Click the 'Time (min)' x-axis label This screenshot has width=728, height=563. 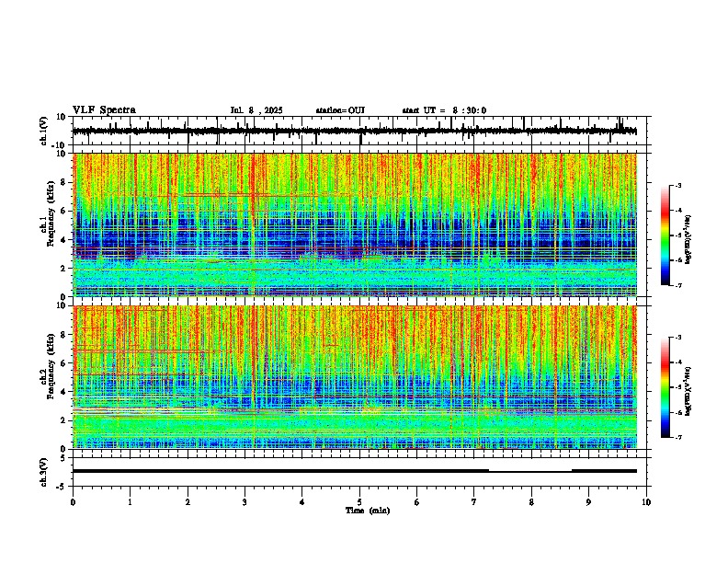[x=368, y=511]
